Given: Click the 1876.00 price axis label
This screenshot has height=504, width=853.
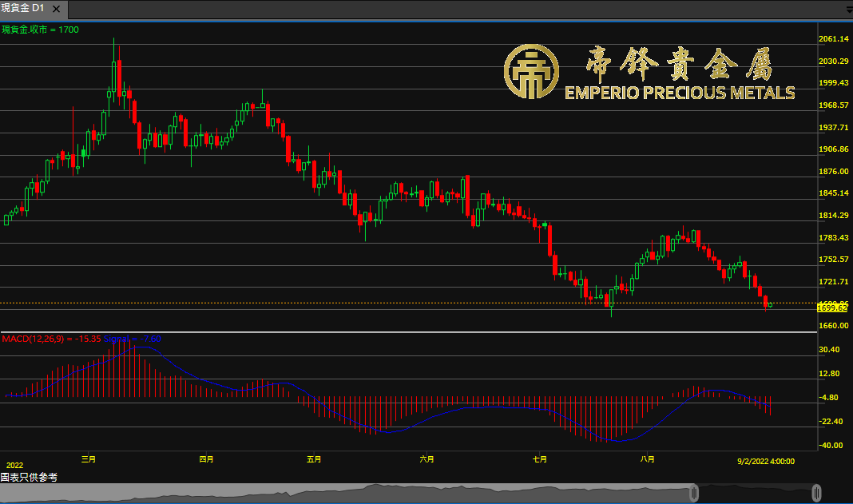Looking at the screenshot, I should [x=832, y=172].
